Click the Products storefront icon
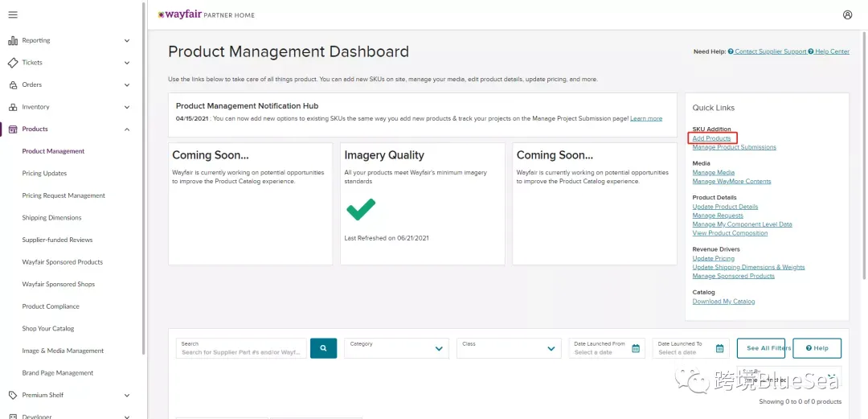This screenshot has height=419, width=868. pos(13,129)
